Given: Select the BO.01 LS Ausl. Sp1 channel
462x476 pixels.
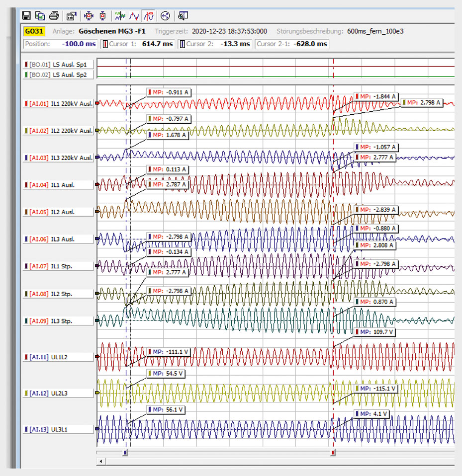Looking at the screenshot, I should pos(58,65).
